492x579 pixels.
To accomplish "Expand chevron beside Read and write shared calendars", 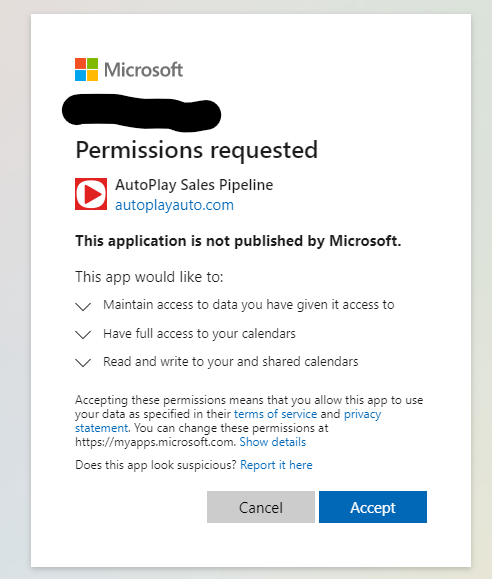I will coord(83,362).
